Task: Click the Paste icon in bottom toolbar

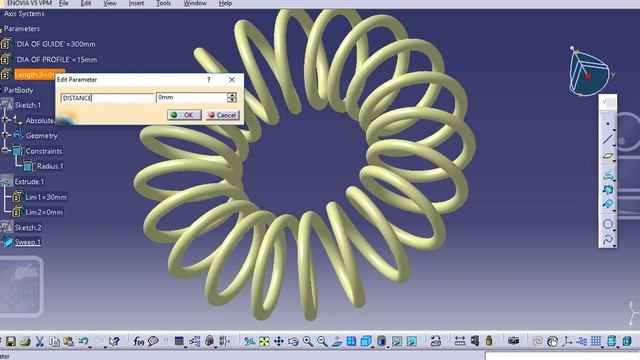Action: 69,341
